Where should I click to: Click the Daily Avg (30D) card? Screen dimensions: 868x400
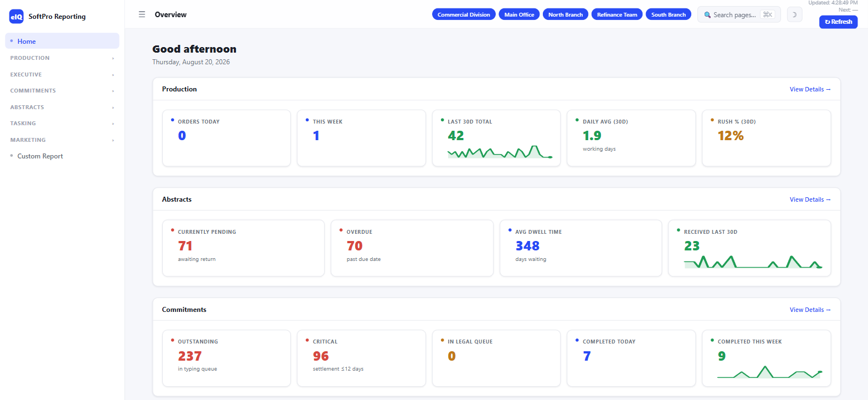tap(631, 138)
